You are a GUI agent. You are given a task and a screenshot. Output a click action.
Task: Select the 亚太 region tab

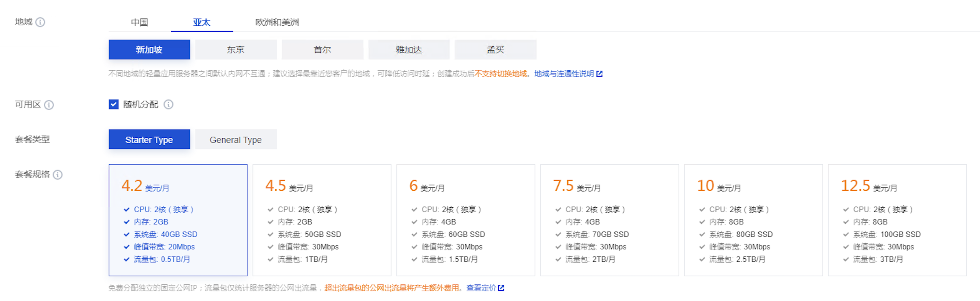pyautogui.click(x=201, y=22)
